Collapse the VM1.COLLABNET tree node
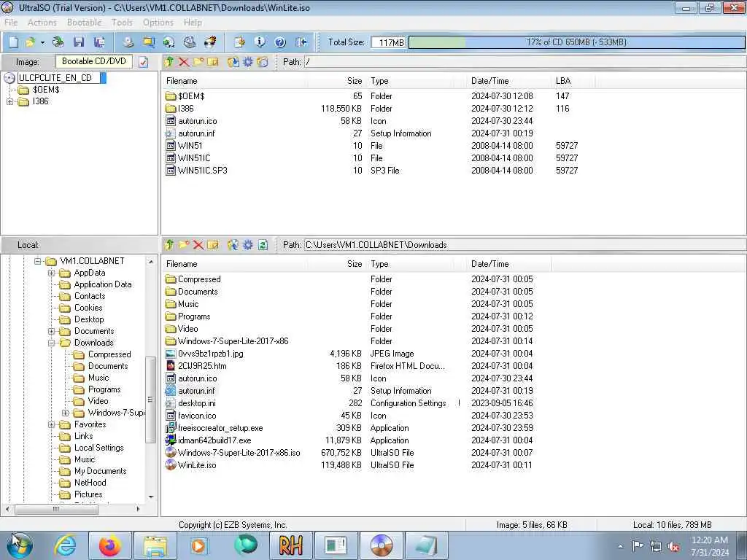The image size is (747, 560). pos(38,261)
